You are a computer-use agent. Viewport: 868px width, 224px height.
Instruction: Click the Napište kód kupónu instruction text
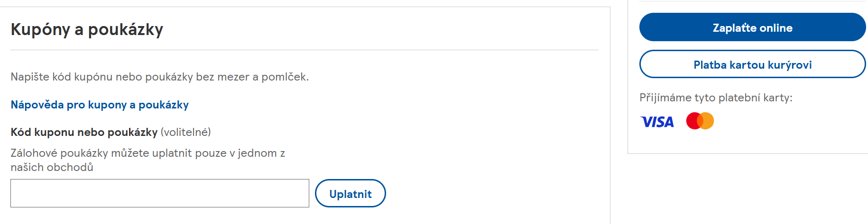(x=159, y=77)
